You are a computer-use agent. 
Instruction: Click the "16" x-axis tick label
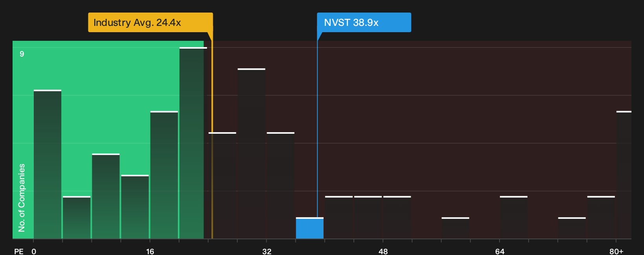(150, 251)
